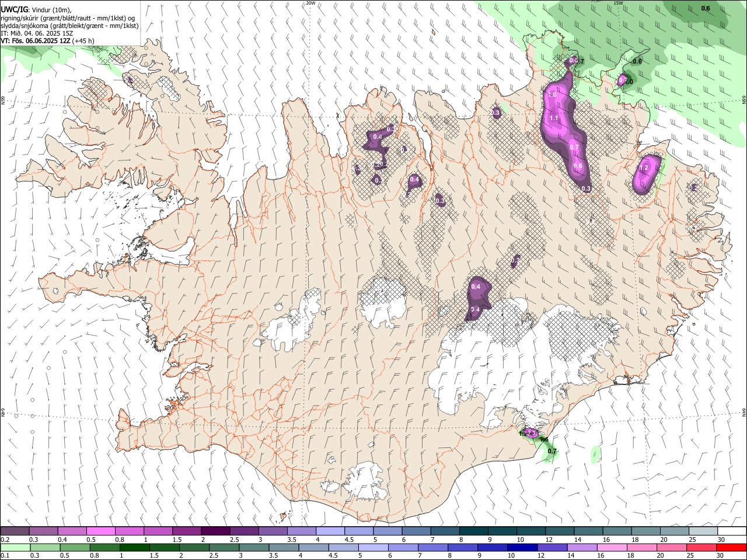Click the bright pink 0.5 swatch in the upper scale

[x=100, y=531]
